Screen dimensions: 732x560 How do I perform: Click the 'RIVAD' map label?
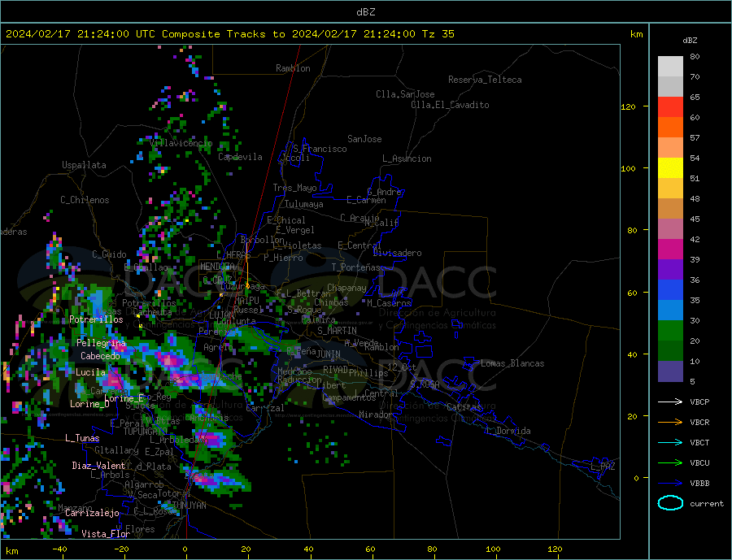point(335,370)
